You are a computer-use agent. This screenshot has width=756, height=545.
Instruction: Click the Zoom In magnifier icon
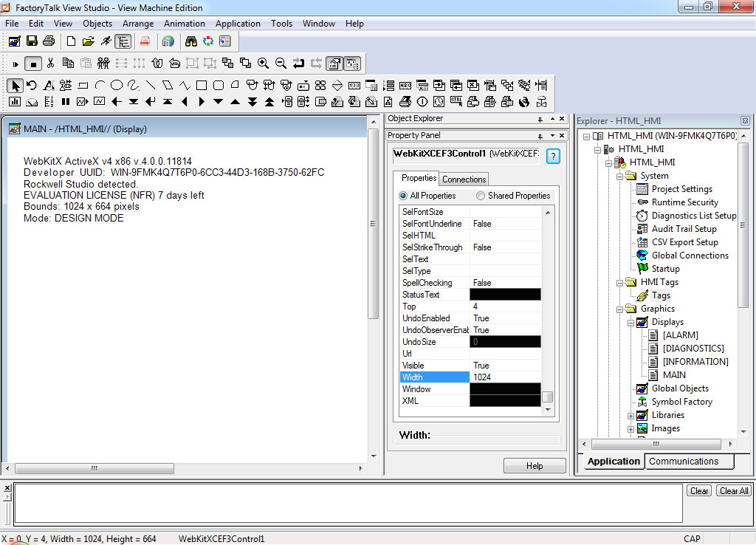[264, 64]
